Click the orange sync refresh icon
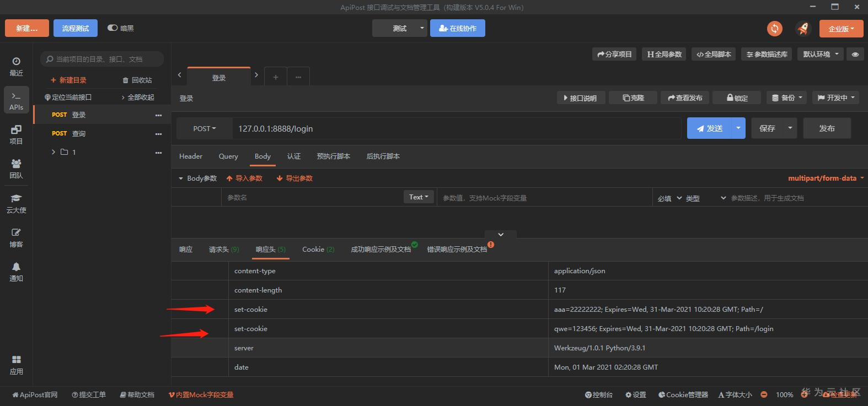The width and height of the screenshot is (868, 406). pos(775,29)
